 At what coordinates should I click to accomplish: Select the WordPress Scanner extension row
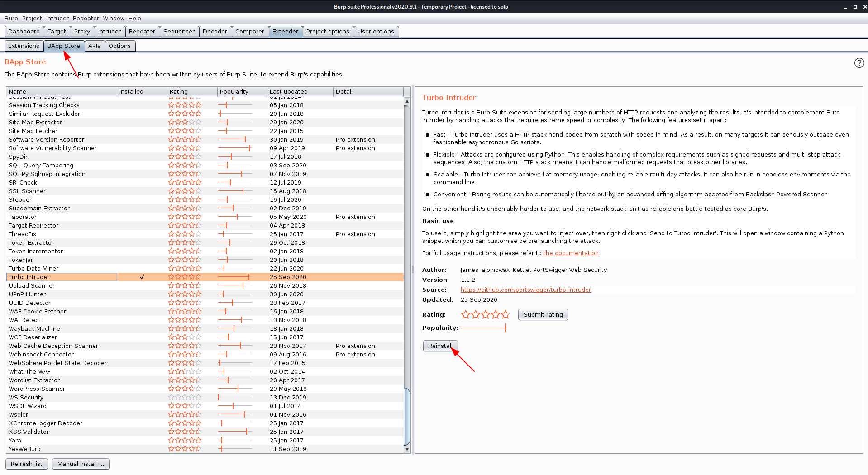point(37,389)
